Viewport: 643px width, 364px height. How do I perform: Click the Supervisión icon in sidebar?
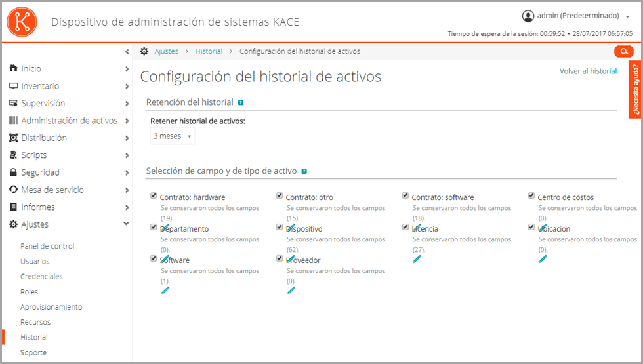coord(14,103)
